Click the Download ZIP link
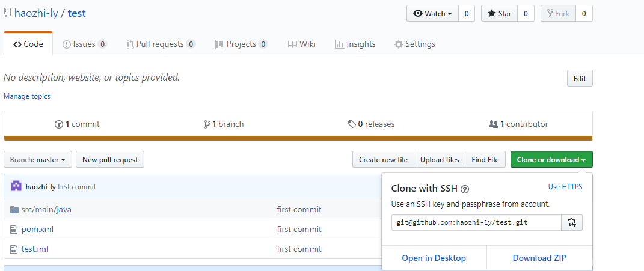Image resolution: width=644 pixels, height=271 pixels. click(x=539, y=258)
